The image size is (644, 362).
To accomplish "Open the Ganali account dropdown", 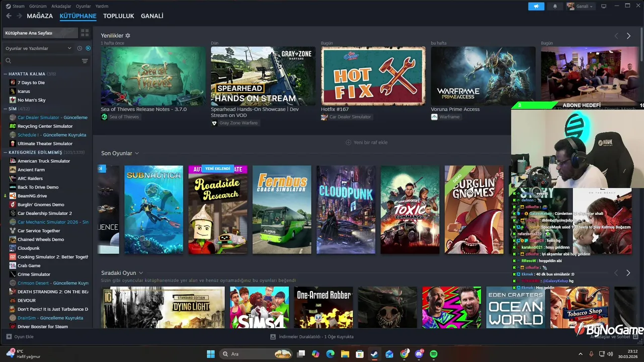I will coord(580,6).
